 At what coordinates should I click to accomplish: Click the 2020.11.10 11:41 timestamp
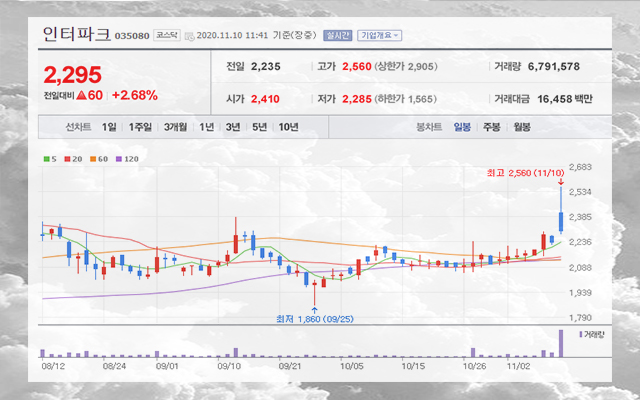[232, 36]
